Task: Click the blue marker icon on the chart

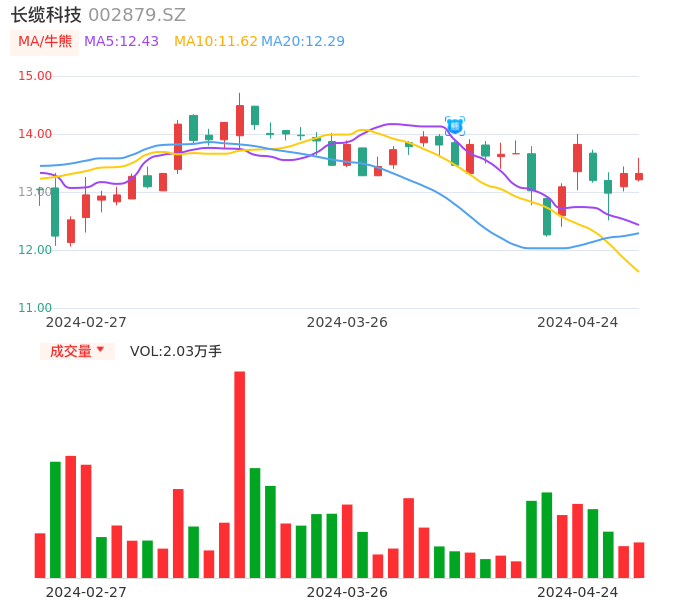Action: point(455,126)
